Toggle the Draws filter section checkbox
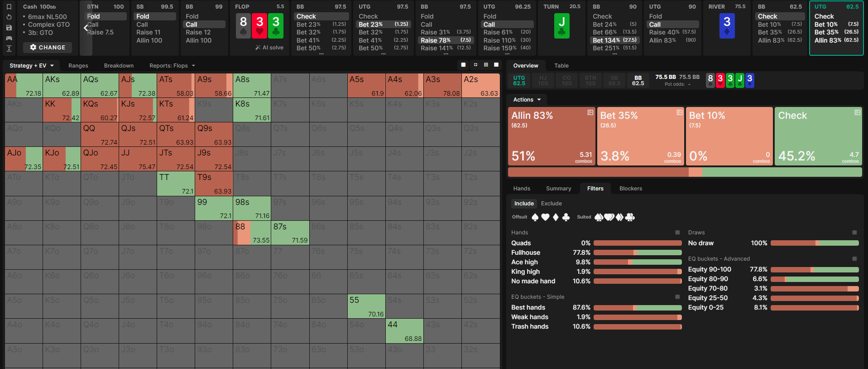The height and width of the screenshot is (369, 868). [854, 233]
